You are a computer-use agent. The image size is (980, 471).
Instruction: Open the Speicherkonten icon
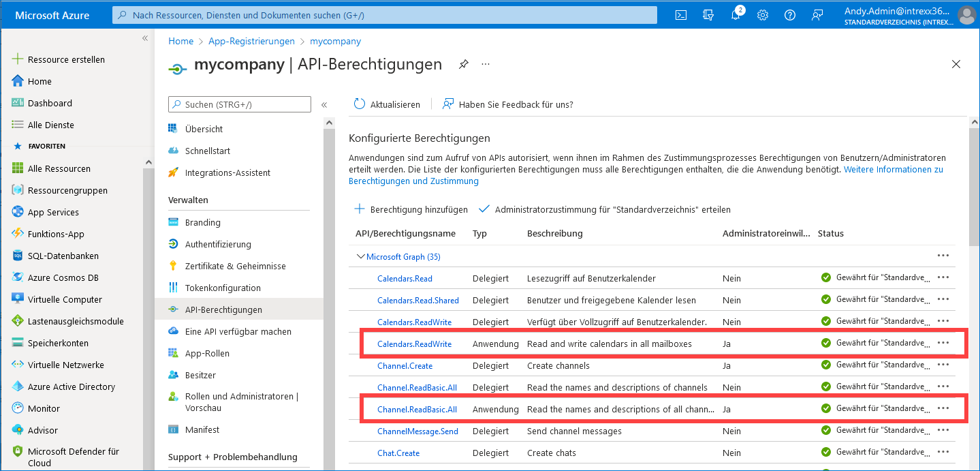point(18,343)
